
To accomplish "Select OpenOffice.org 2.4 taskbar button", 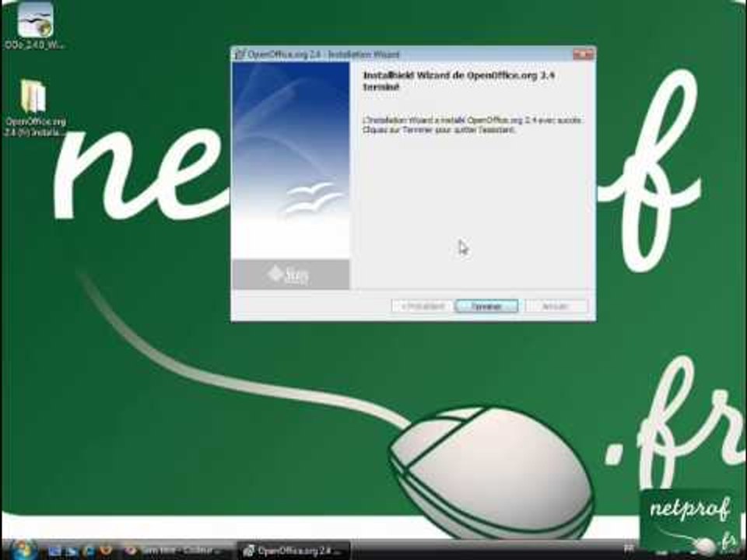I will tap(293, 551).
